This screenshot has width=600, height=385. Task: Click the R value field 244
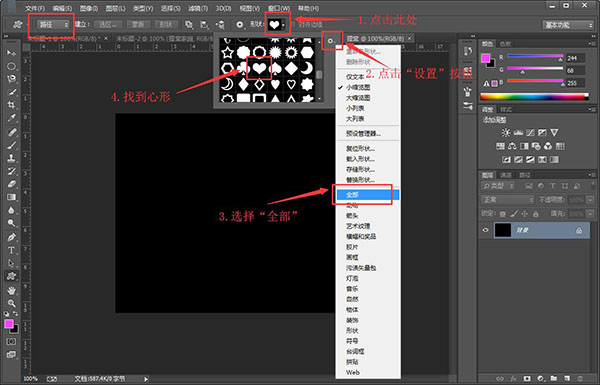pos(575,58)
